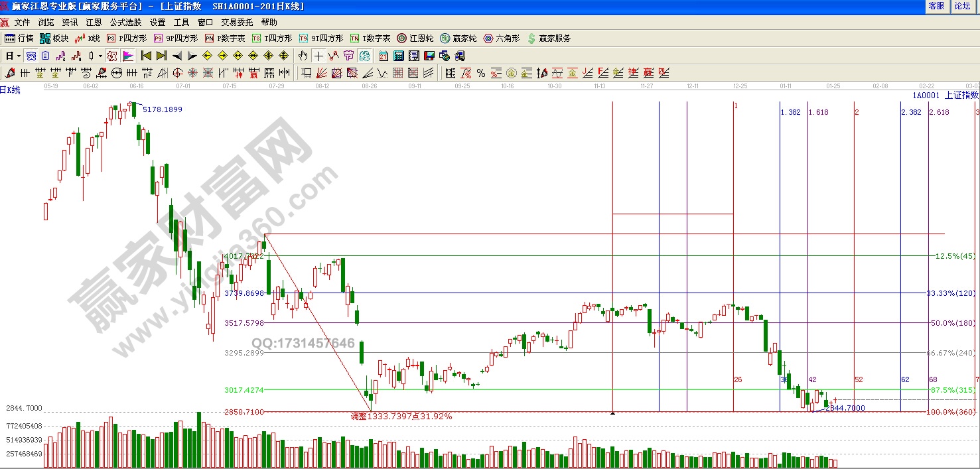Click the calendar date icon in toolbar

(384, 56)
